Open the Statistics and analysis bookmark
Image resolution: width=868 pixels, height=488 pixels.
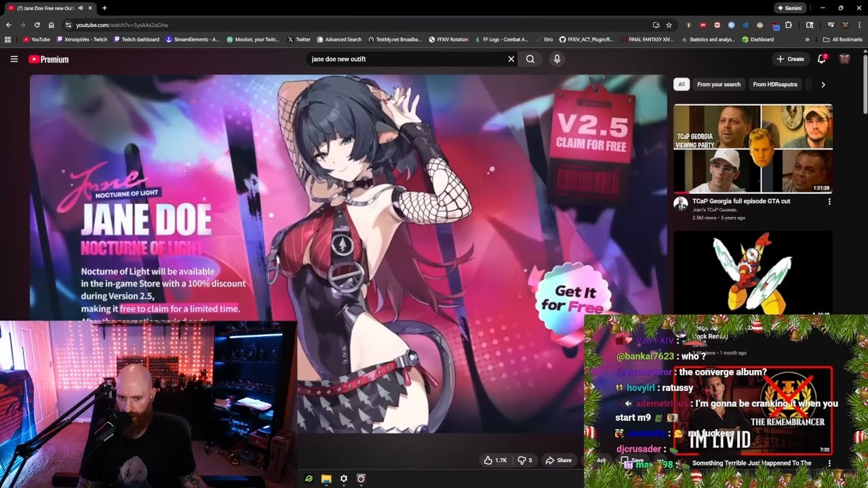coord(707,39)
